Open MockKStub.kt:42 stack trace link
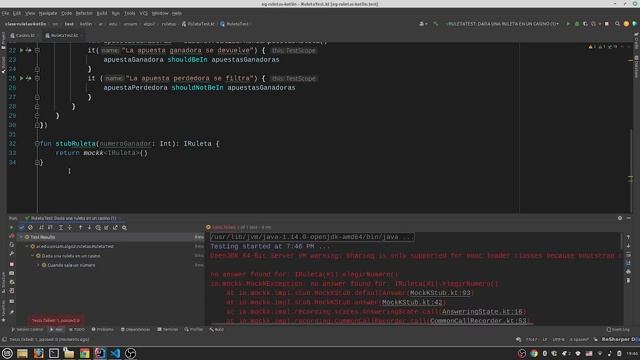 (x=412, y=302)
